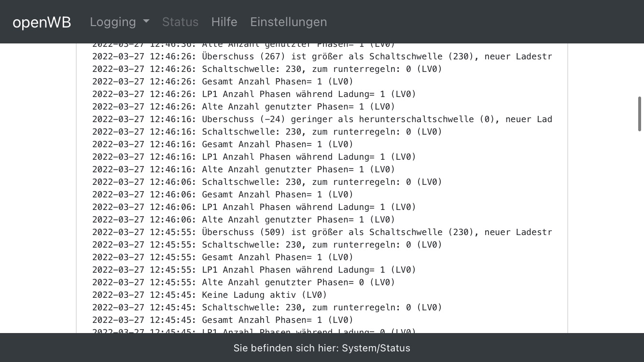The image size is (644, 362).
Task: Click the log panel vertical scrollbar thumb
Action: click(640, 114)
